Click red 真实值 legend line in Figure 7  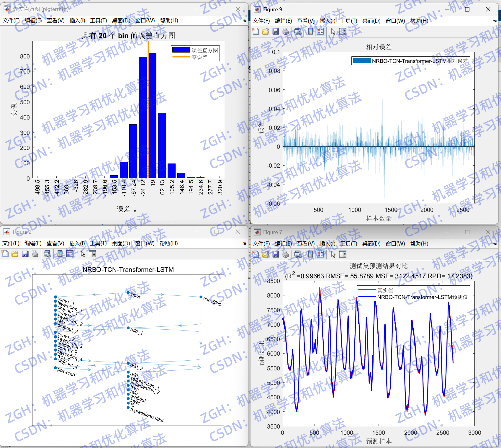pyautogui.click(x=367, y=290)
